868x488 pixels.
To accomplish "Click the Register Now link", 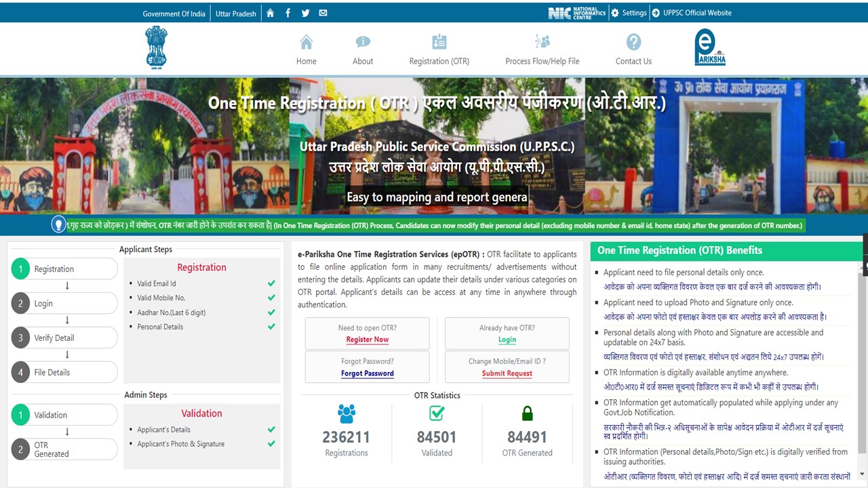I will point(368,340).
